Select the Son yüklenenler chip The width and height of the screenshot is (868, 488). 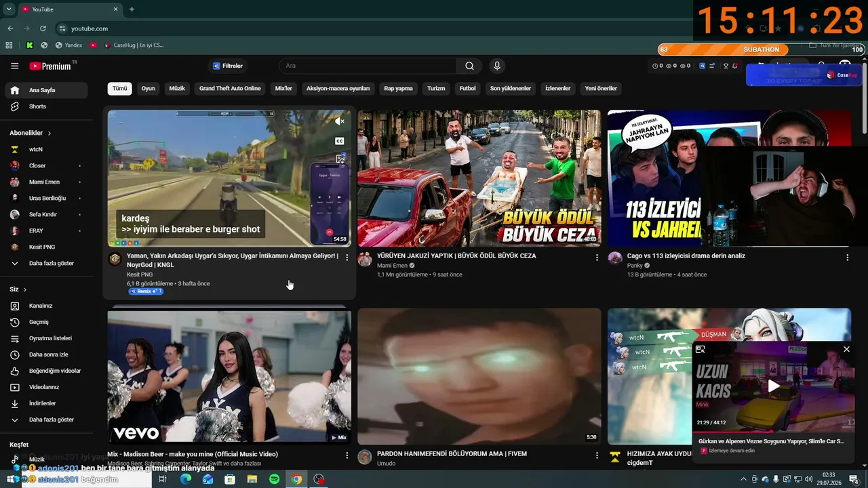pyautogui.click(x=511, y=89)
